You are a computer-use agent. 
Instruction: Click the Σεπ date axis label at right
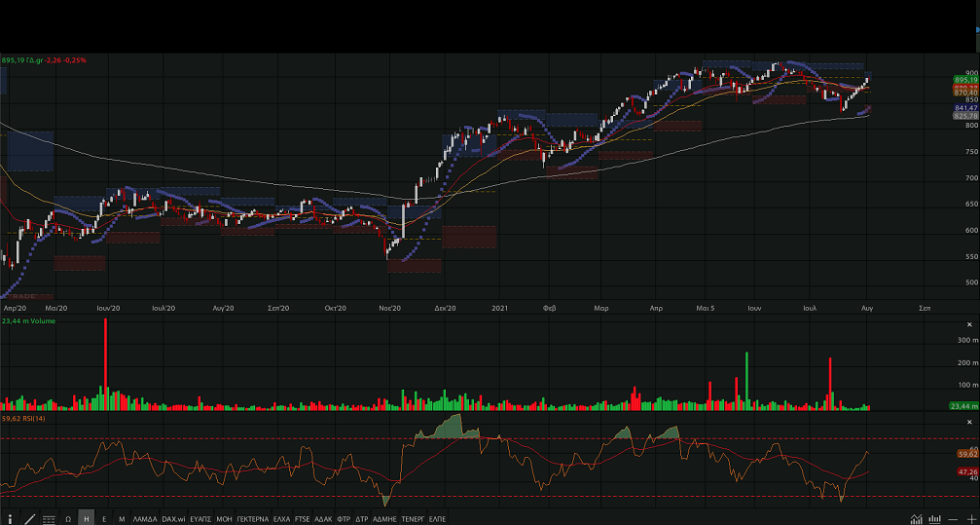(x=925, y=308)
